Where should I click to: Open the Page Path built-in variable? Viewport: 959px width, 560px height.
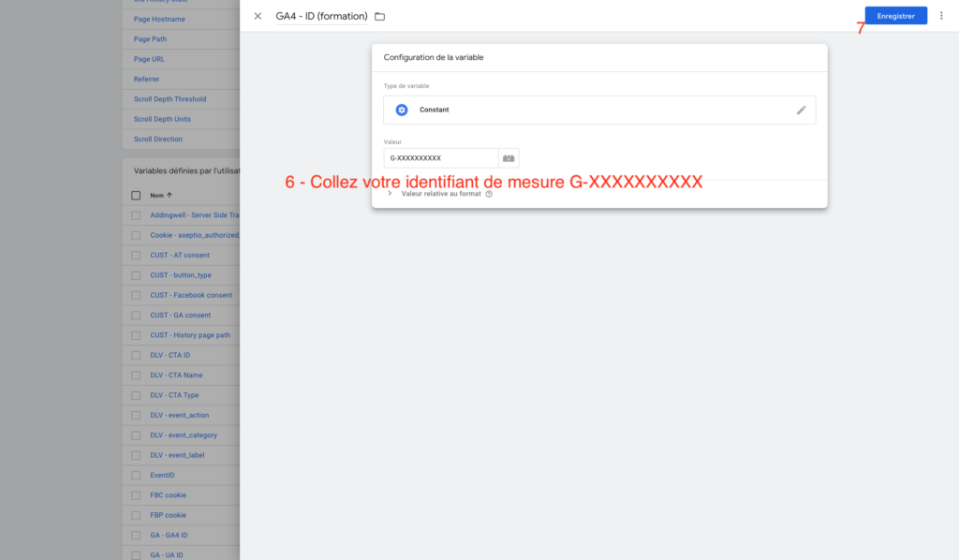tap(150, 39)
